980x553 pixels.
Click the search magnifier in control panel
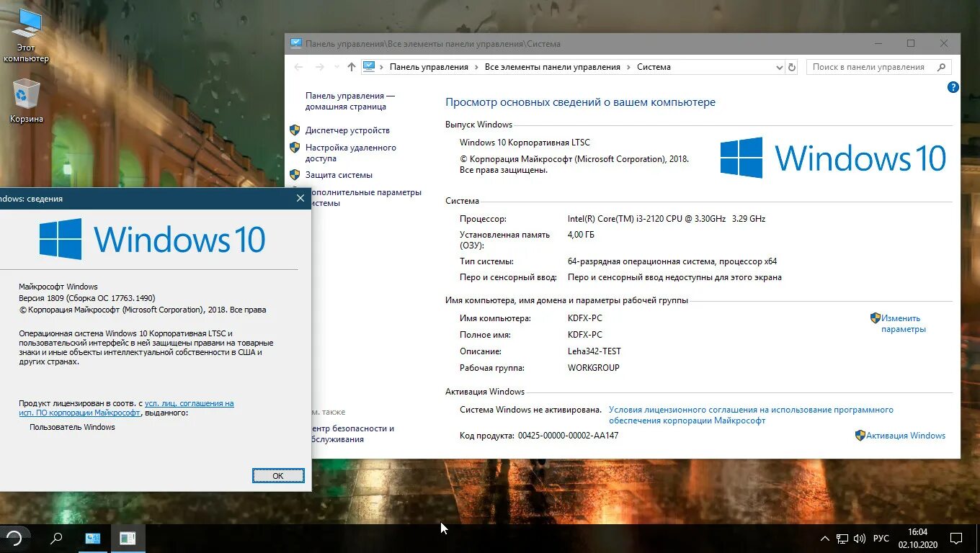coord(941,67)
